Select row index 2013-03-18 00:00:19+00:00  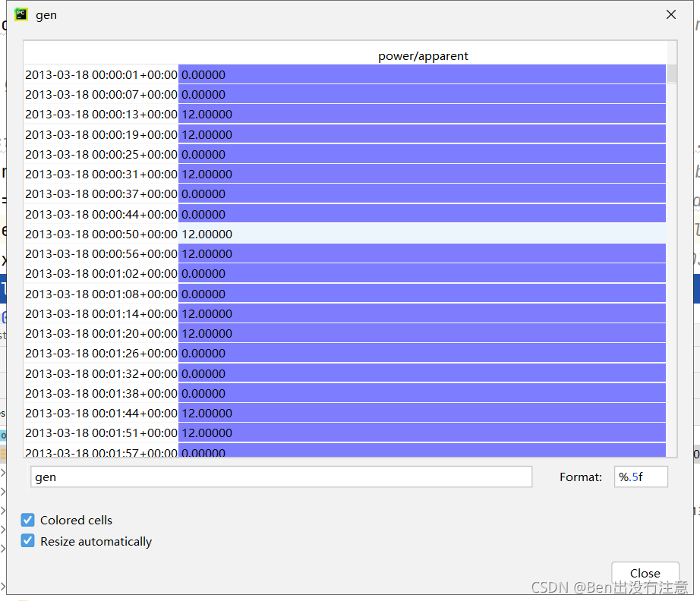(x=101, y=134)
